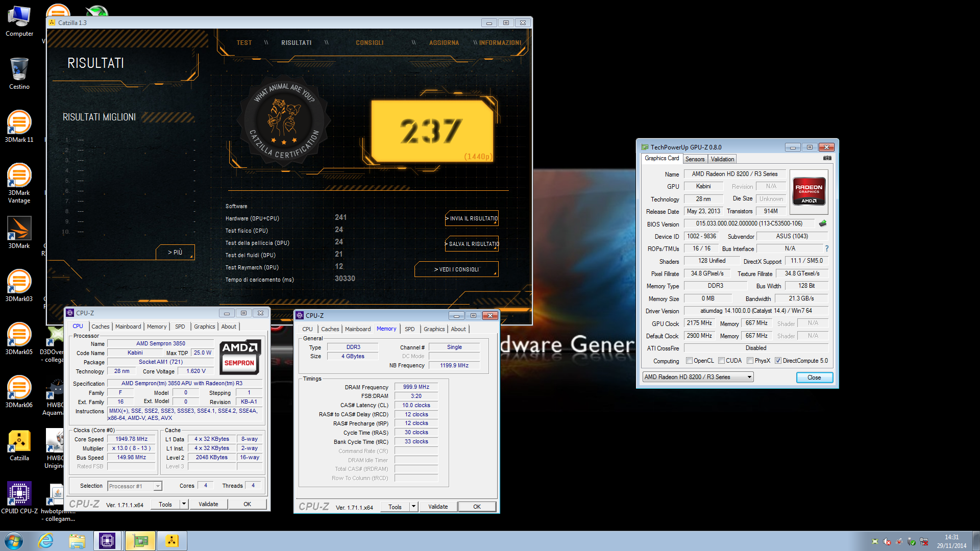Screen dimensions: 980x551
Task: Launch the 3DMark 11 desktop shortcut
Action: pos(19,127)
